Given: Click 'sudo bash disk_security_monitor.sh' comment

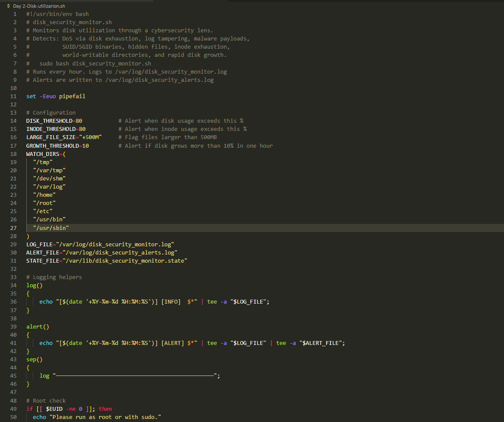Looking at the screenshot, I should point(95,63).
